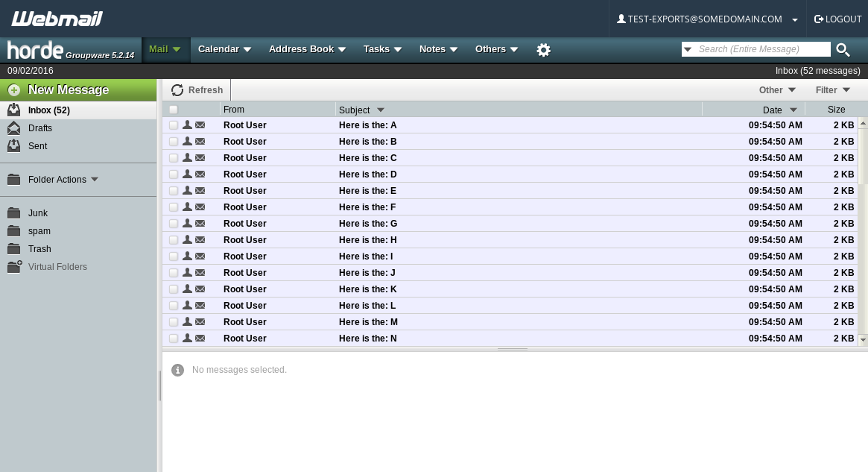Click the Webmail logo
This screenshot has width=868, height=472.
pyautogui.click(x=57, y=19)
